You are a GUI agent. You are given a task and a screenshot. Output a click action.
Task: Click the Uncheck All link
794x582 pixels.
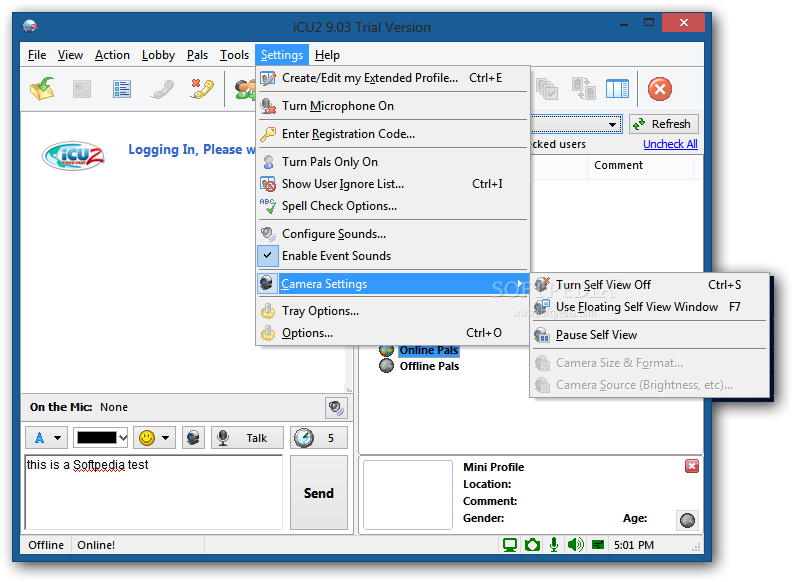670,144
